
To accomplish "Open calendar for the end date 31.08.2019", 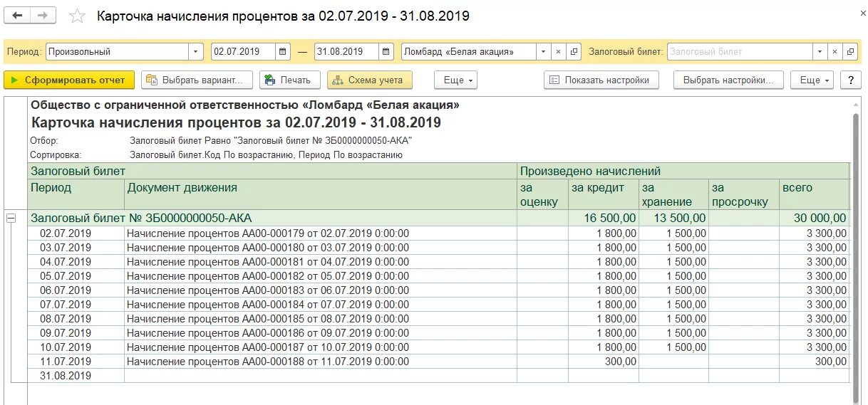I will [x=386, y=51].
